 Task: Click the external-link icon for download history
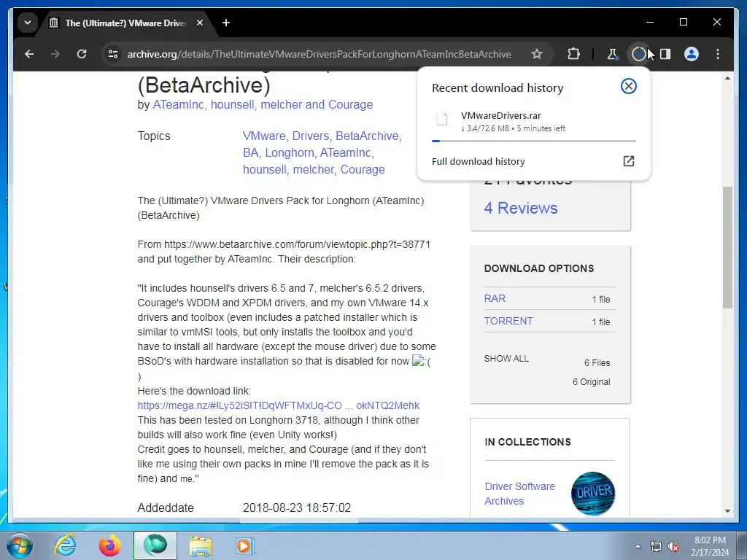628,161
